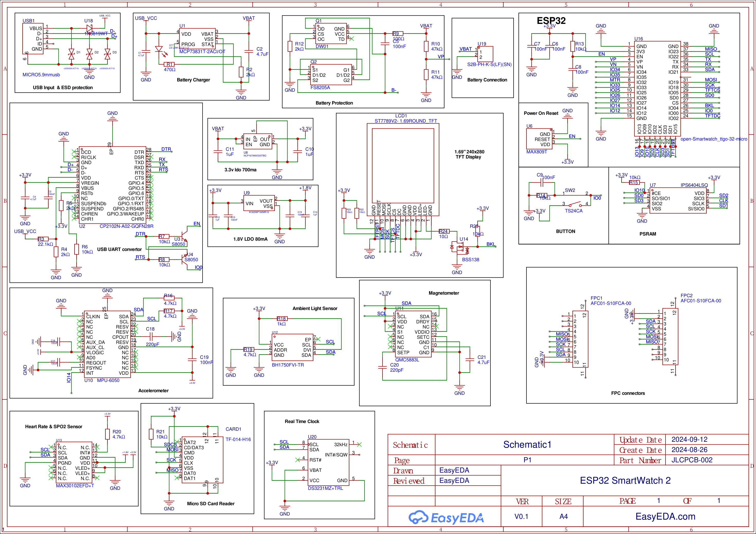Click the 'Magnetometer' section label
756x534 pixels.
click(x=443, y=293)
